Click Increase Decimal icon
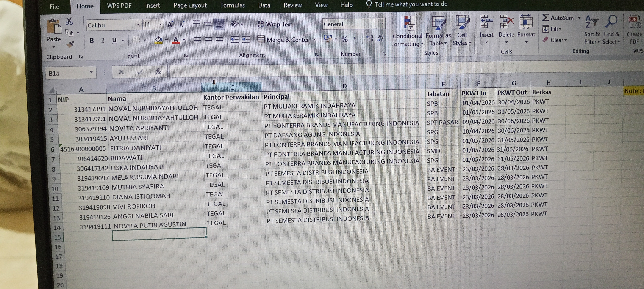The image size is (644, 289). (369, 38)
